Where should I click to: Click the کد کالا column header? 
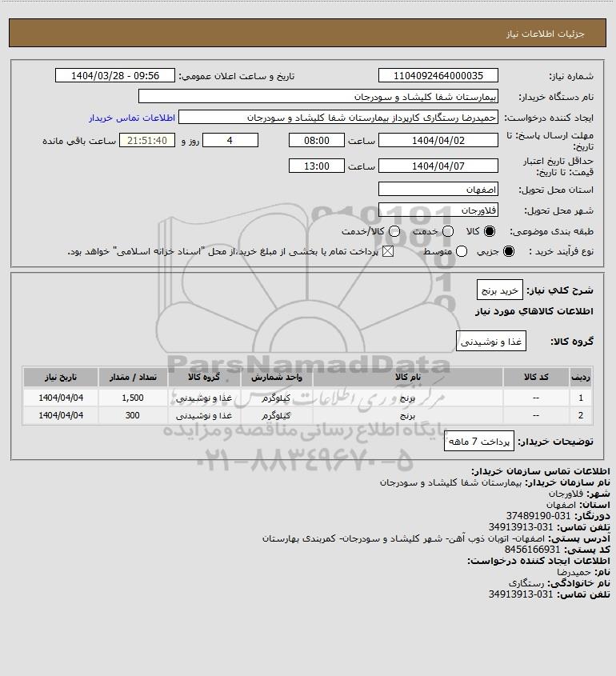coord(536,378)
